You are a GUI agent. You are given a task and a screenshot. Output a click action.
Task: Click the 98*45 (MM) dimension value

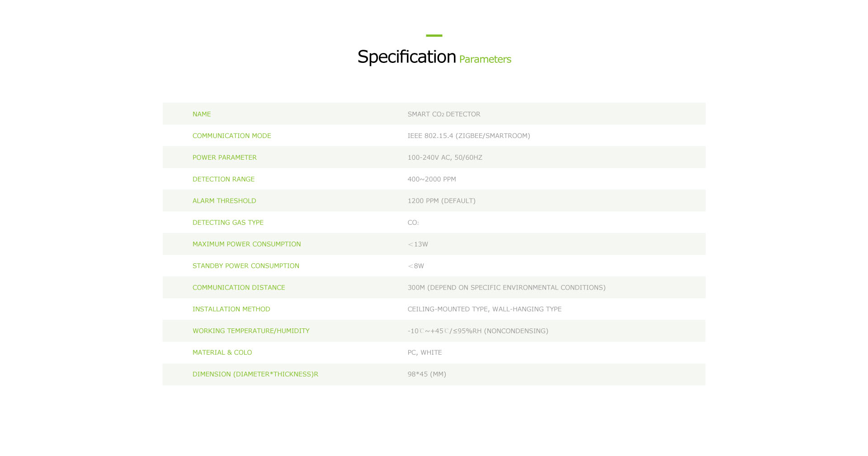[x=426, y=374]
